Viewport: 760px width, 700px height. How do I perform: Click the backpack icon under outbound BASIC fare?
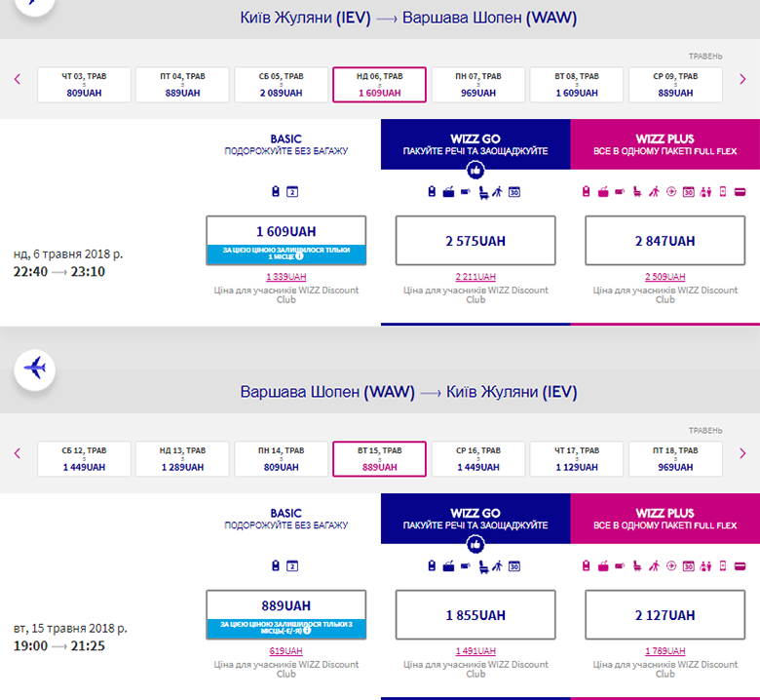pos(276,191)
